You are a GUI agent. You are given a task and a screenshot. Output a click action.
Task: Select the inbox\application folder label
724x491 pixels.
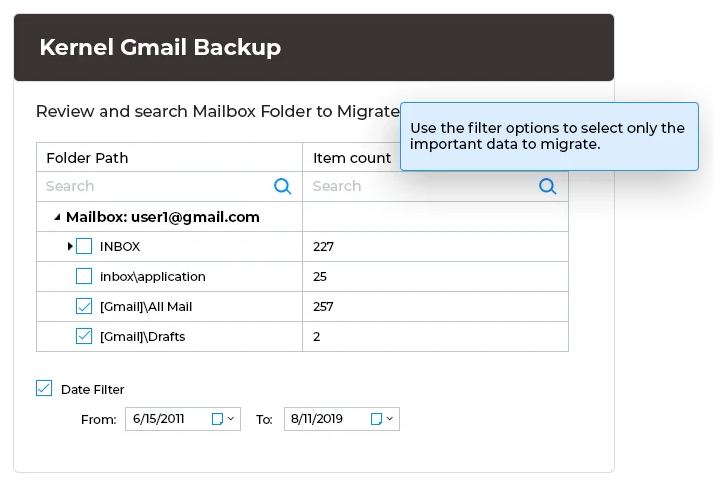point(152,276)
